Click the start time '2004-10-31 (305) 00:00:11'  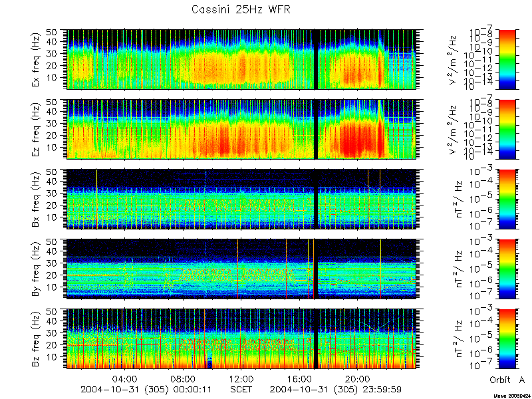pos(146,389)
